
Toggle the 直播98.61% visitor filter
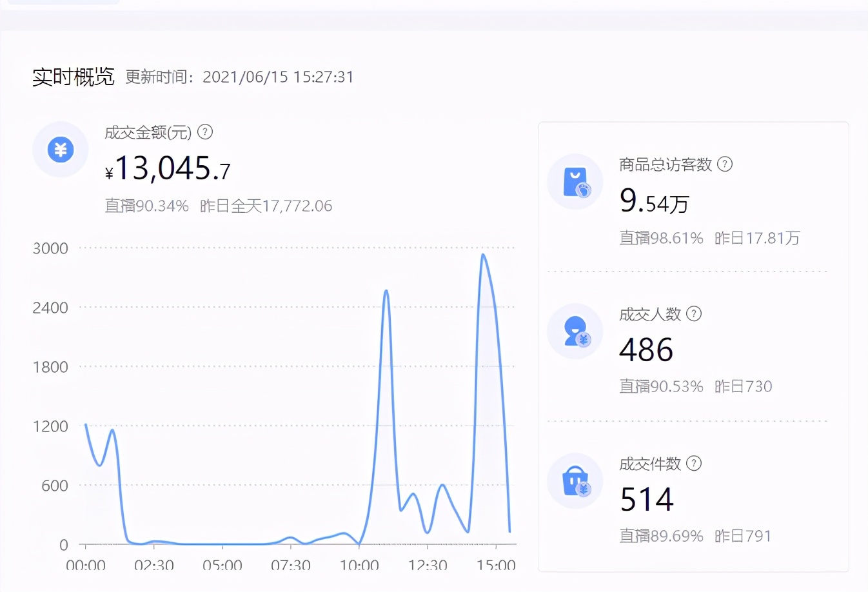pos(661,238)
